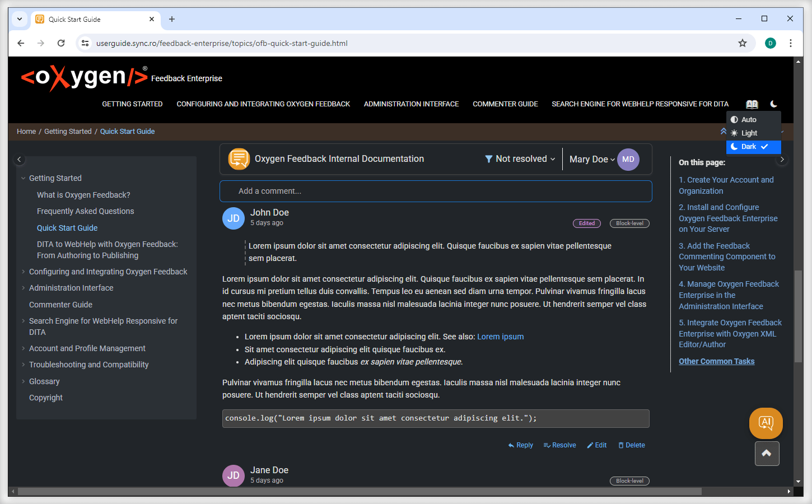
Task: Expand Configuring and Integrating Oxygen Feedback in sidebar
Action: pos(24,272)
